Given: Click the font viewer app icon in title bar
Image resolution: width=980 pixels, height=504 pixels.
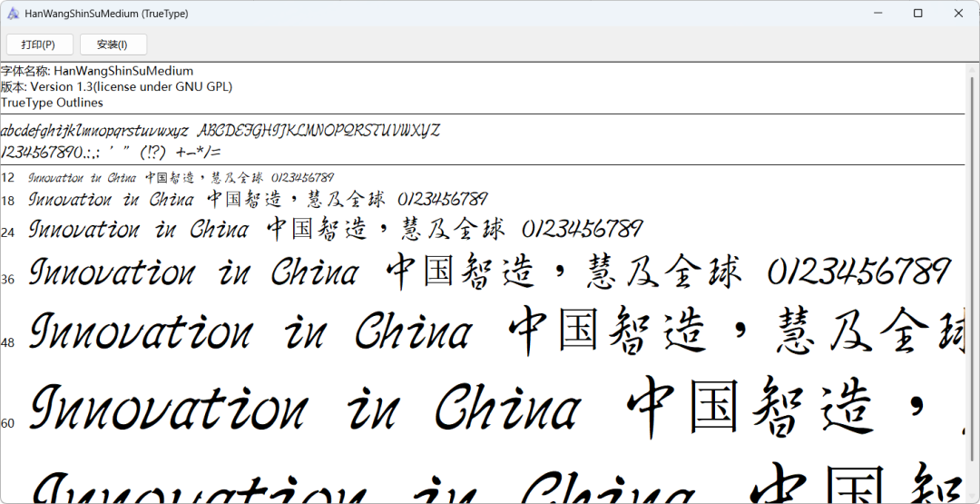Looking at the screenshot, I should [x=13, y=13].
